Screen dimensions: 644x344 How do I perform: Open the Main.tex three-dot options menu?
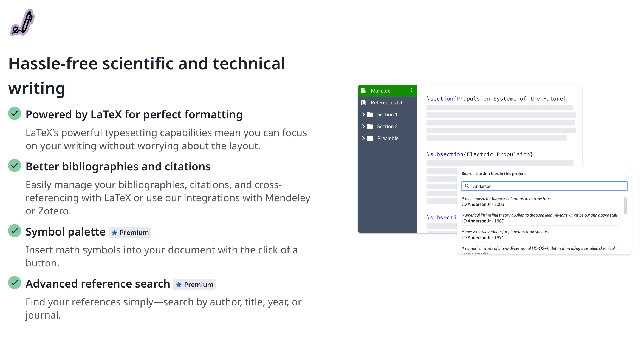[x=411, y=90]
